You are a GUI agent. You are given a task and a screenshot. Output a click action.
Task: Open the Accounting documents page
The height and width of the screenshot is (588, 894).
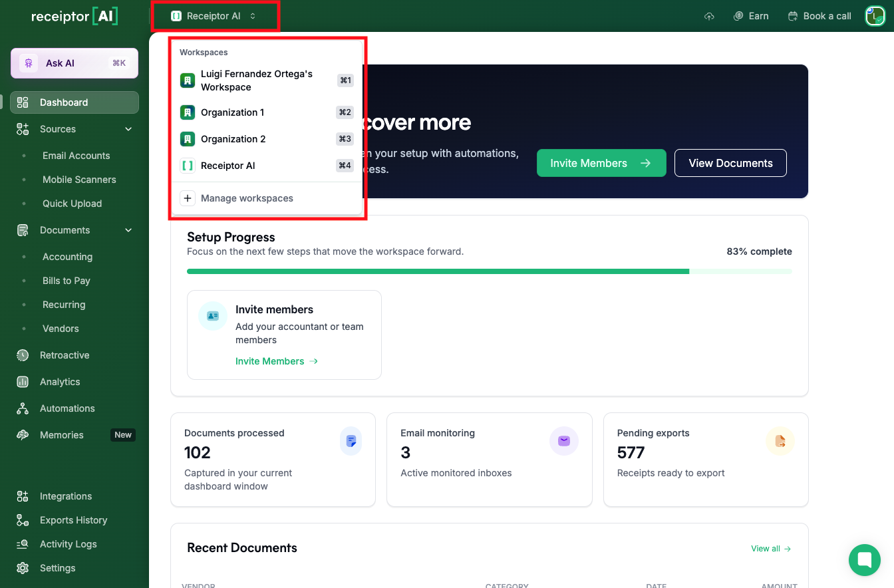[x=67, y=257]
